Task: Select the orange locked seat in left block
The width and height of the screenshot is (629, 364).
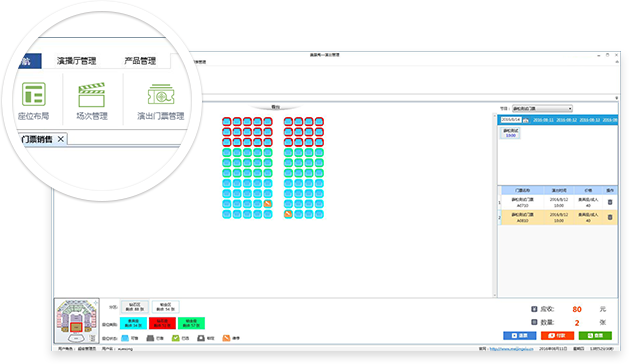Action: 268,204
